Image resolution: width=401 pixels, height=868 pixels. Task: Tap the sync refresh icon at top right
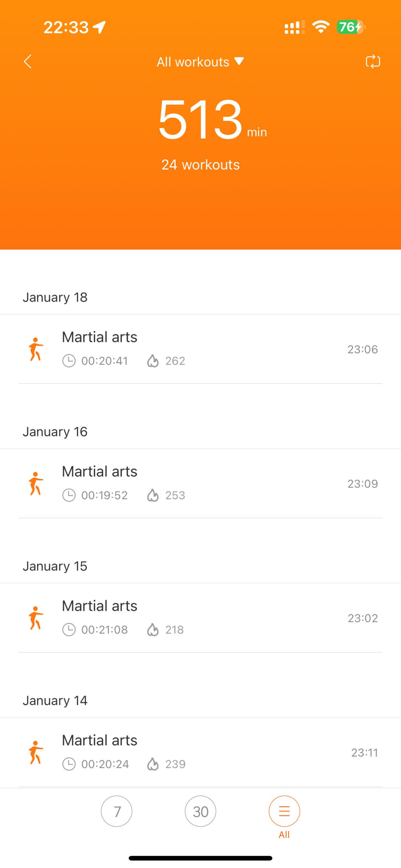pyautogui.click(x=373, y=62)
